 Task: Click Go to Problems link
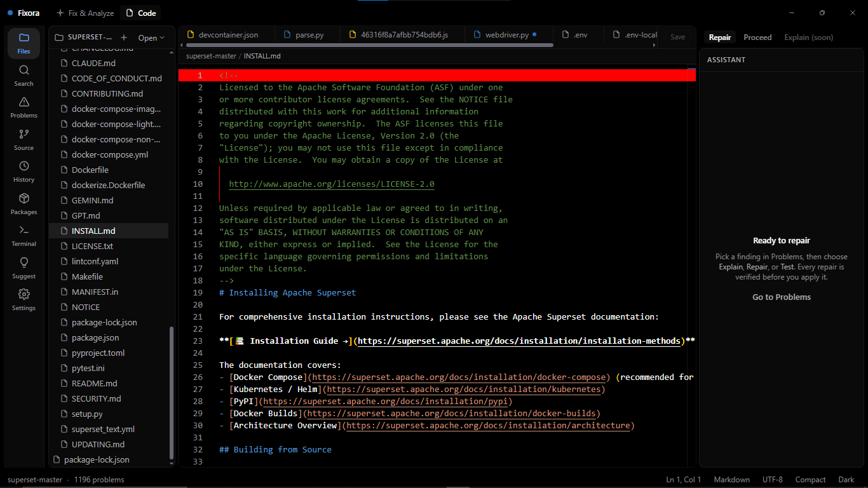[782, 297]
